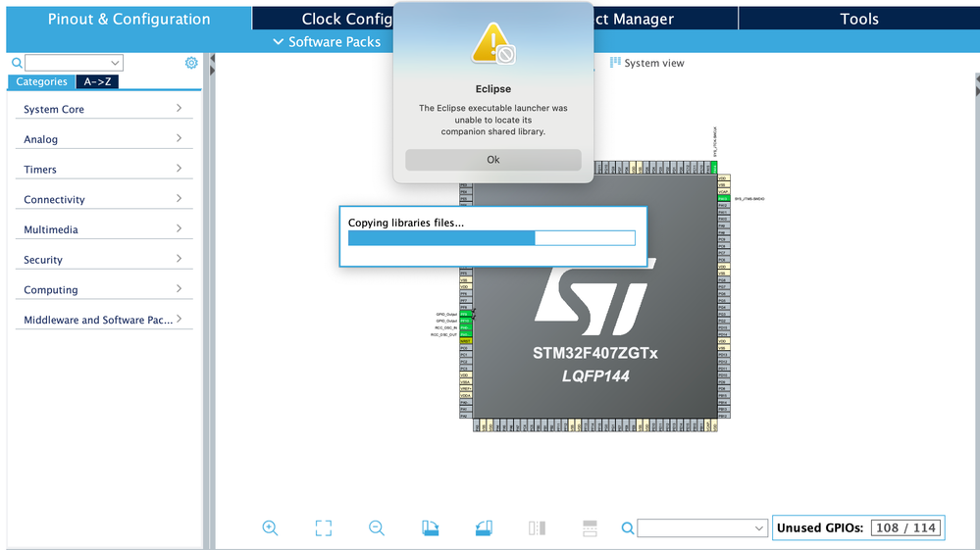Click Ok in the Eclipse dialog

pos(493,160)
